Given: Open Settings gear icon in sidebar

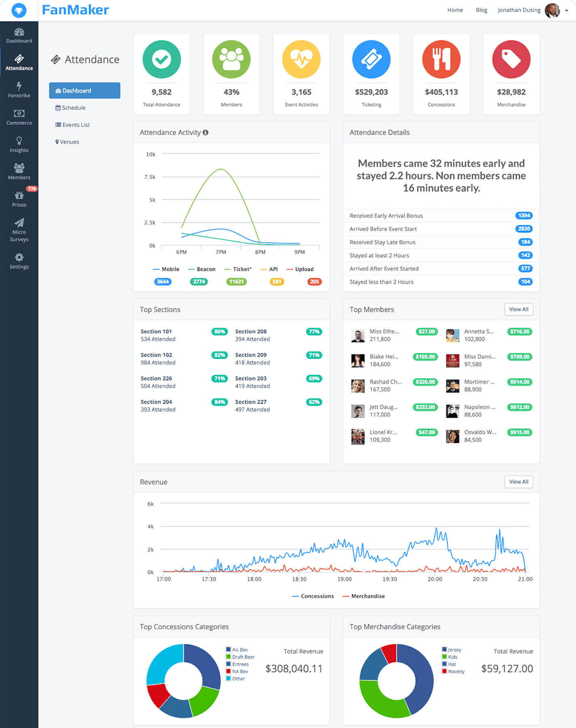Looking at the screenshot, I should pyautogui.click(x=19, y=258).
